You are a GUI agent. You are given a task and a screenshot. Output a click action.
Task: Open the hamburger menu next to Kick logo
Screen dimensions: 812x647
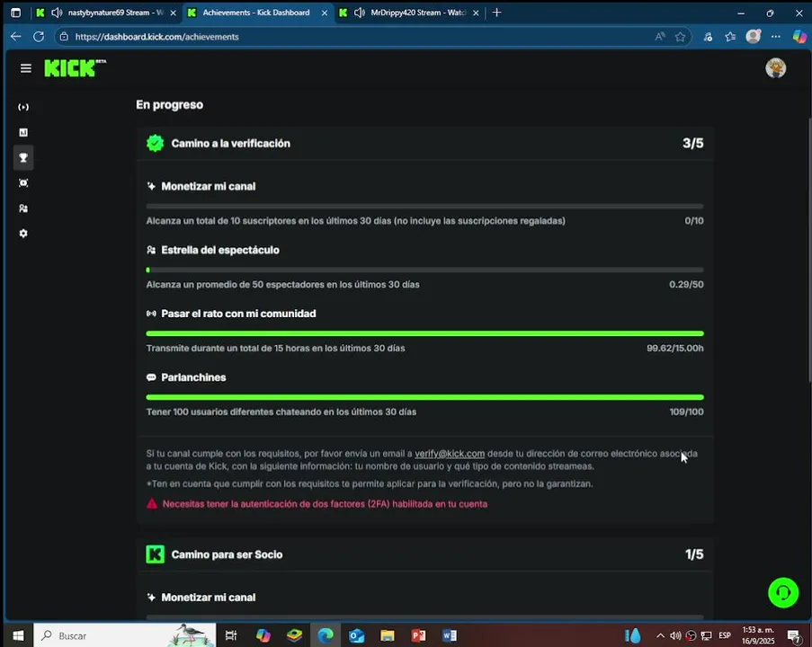click(x=25, y=68)
